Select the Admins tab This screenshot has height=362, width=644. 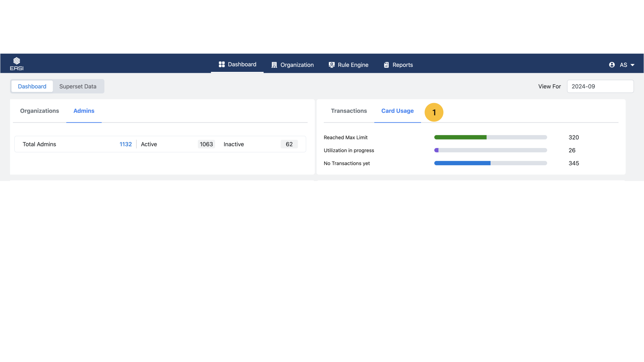coord(84,111)
